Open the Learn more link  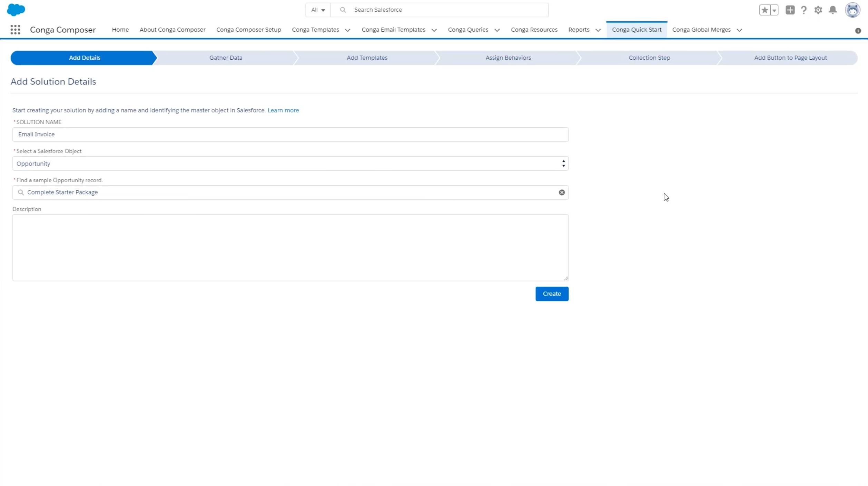(x=283, y=110)
